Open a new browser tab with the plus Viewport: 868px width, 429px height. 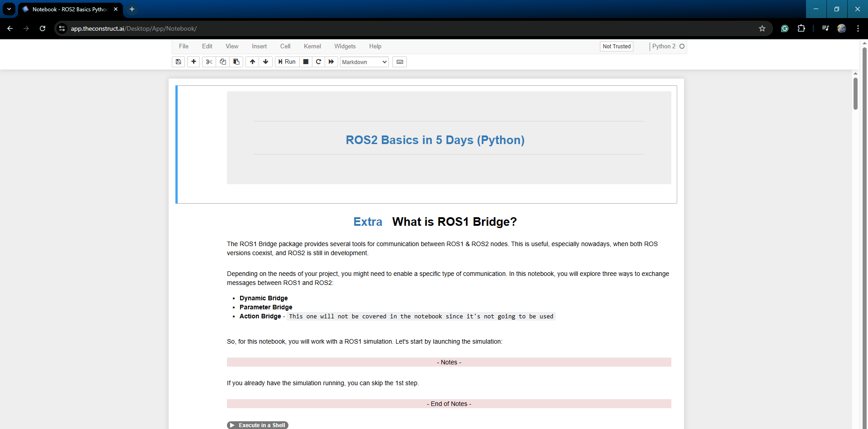click(132, 9)
